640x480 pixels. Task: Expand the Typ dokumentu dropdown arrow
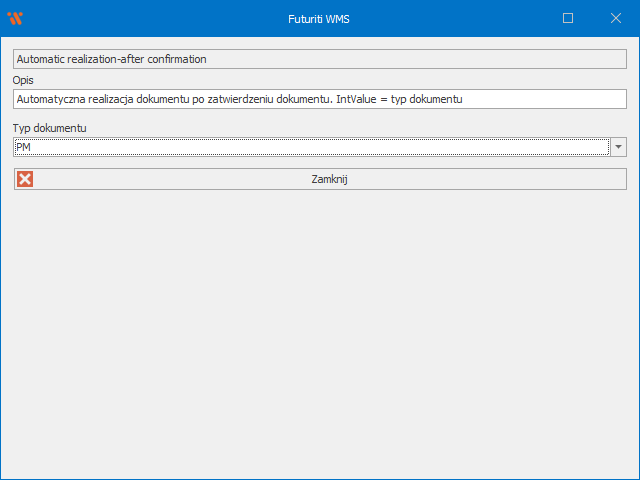click(x=618, y=147)
